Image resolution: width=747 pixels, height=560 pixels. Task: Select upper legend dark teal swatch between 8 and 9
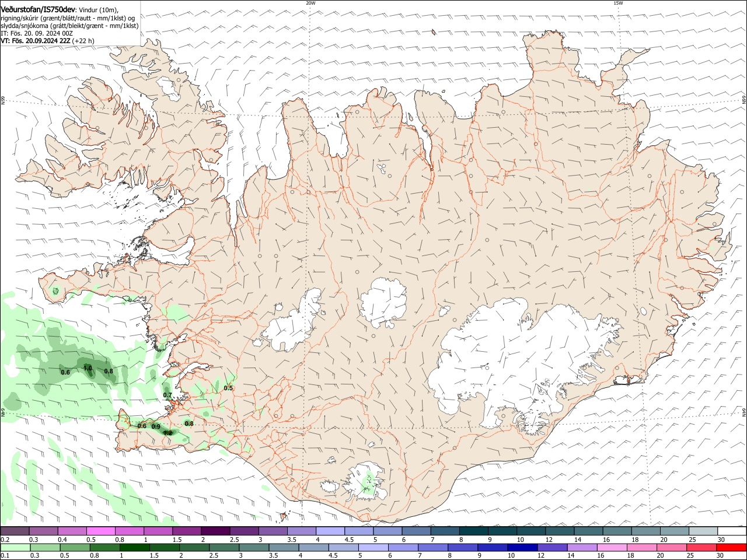[x=473, y=531]
